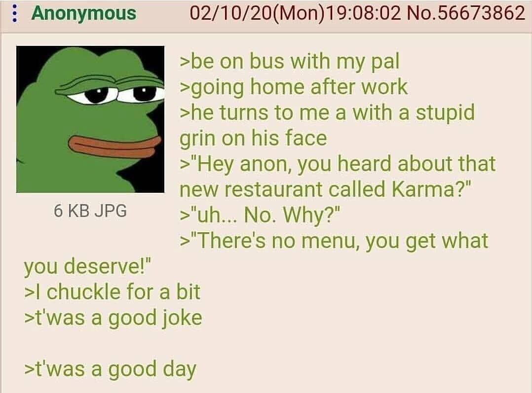Viewport: 532px width, 393px height.
Task: Click the line starting 'Hey anon, you heard'
Action: point(338,164)
